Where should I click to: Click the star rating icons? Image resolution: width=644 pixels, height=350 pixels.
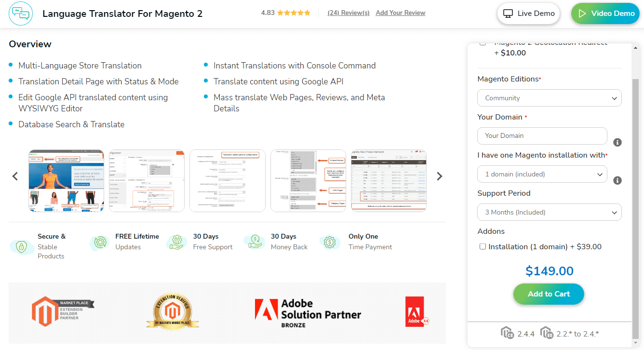(x=294, y=13)
